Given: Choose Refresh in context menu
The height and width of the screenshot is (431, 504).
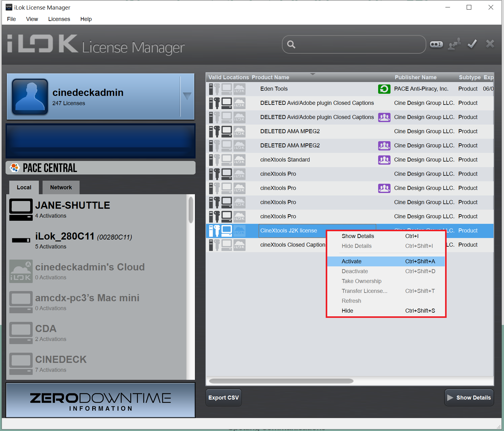Looking at the screenshot, I should pos(386,301).
